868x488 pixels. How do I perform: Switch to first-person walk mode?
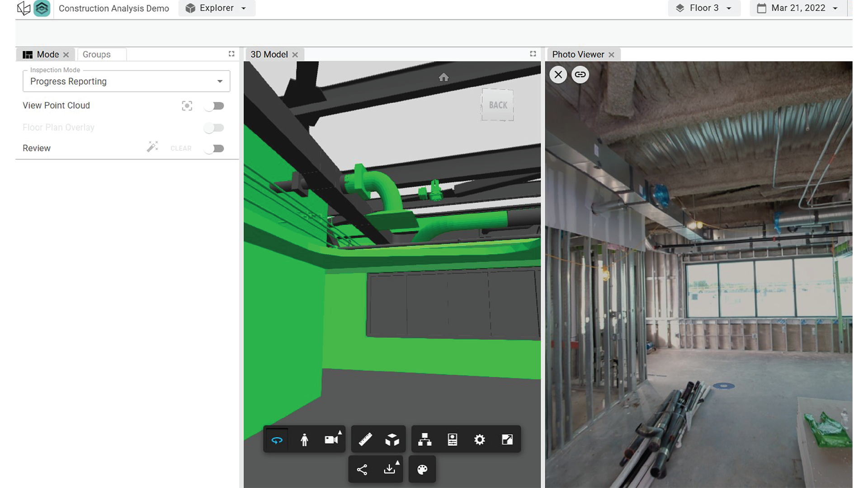click(304, 440)
